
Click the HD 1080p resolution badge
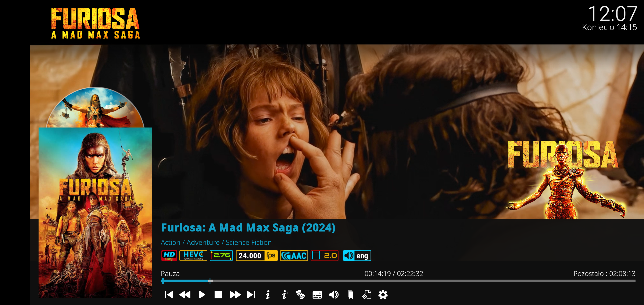(x=169, y=255)
